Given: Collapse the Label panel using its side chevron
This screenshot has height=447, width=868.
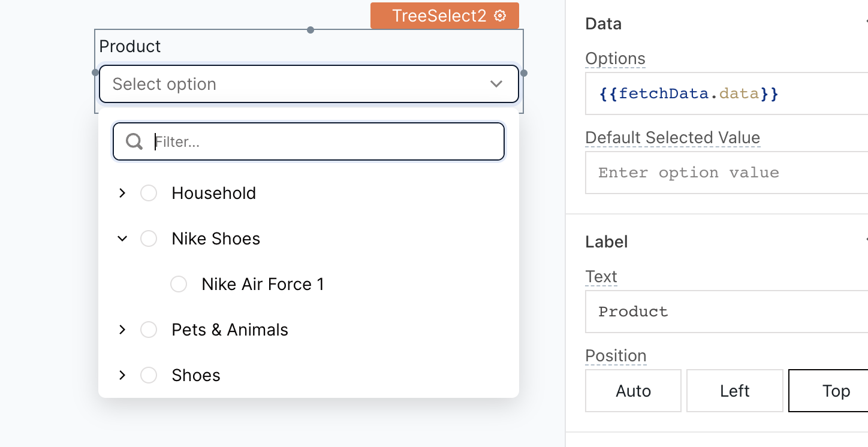Looking at the screenshot, I should tap(866, 238).
